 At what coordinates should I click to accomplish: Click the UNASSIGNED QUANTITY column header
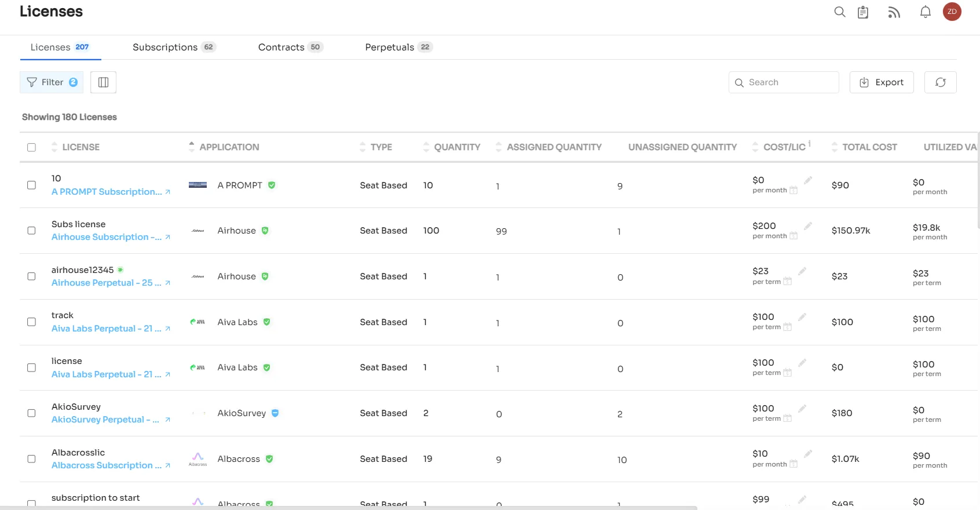[682, 147]
